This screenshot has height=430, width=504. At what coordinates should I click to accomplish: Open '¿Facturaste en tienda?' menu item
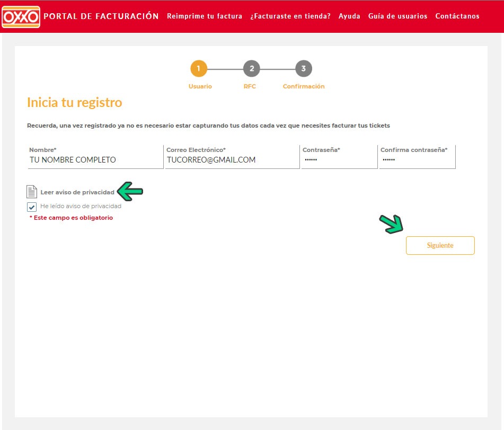point(290,16)
